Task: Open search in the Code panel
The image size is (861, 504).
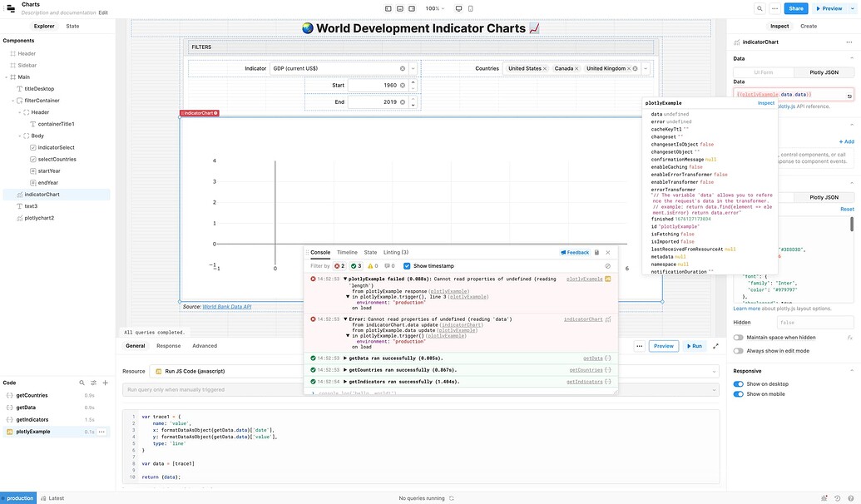Action: pyautogui.click(x=82, y=383)
